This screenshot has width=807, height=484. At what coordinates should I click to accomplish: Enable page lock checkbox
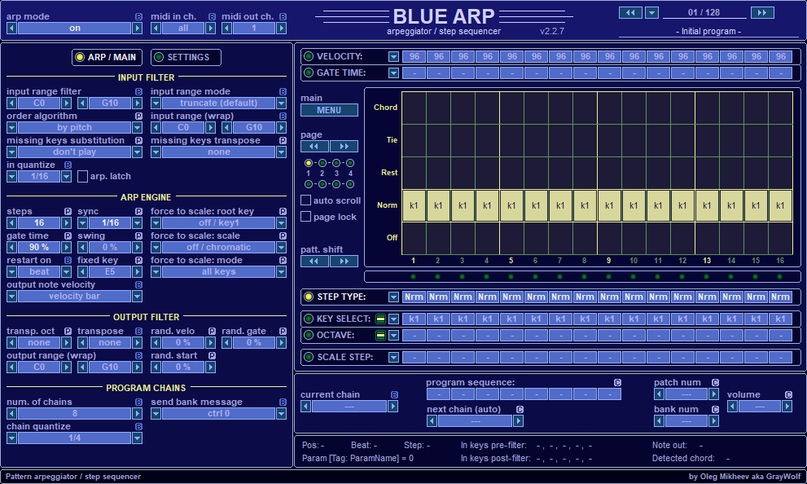tap(306, 217)
